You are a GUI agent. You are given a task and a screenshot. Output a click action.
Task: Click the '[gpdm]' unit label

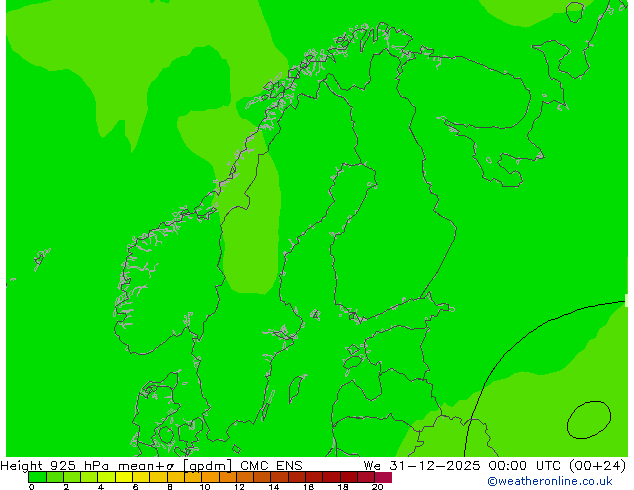point(208,466)
